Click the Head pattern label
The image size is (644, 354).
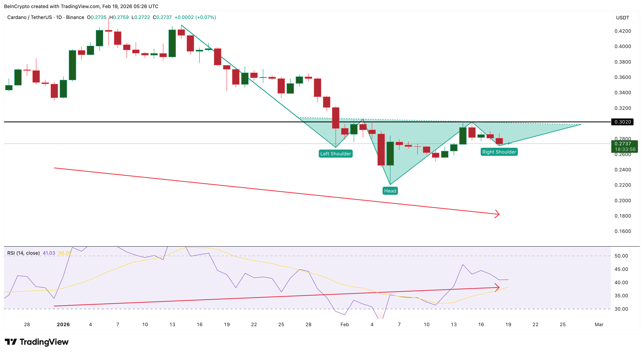(390, 191)
